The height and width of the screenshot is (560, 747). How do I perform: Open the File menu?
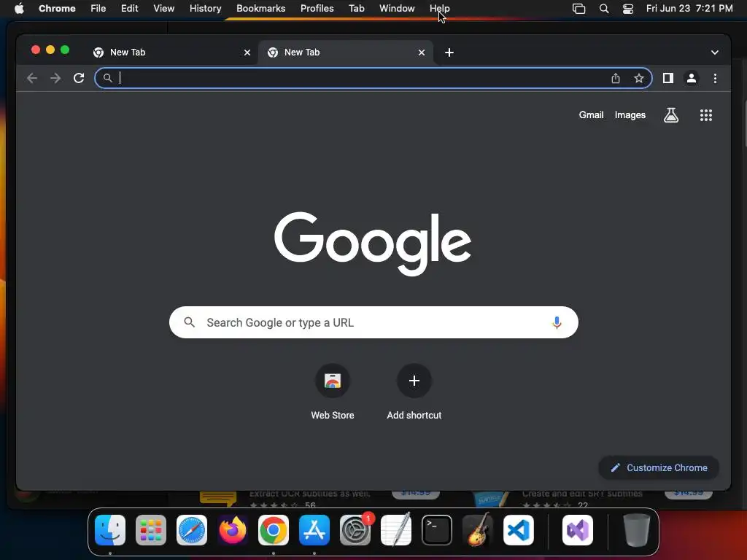tap(98, 9)
